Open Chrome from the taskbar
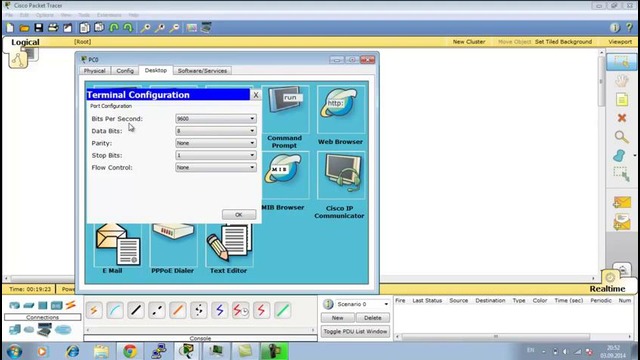The height and width of the screenshot is (360, 640). (x=130, y=351)
